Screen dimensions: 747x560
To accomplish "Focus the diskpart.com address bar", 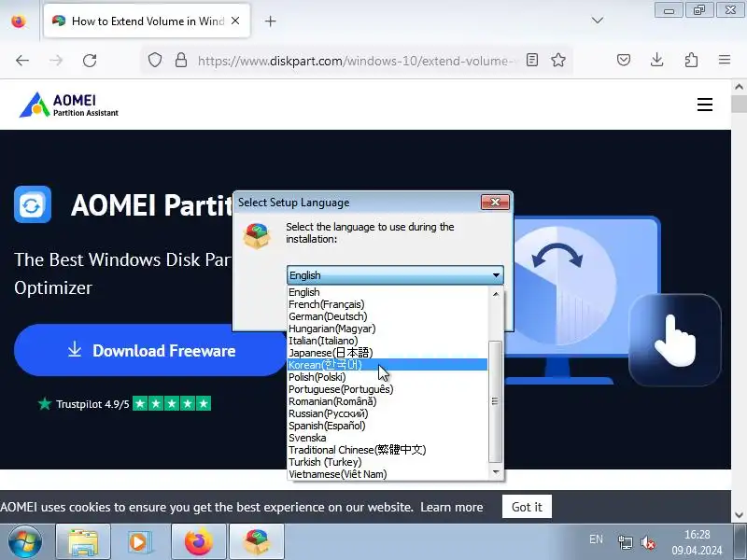I will pos(355,61).
